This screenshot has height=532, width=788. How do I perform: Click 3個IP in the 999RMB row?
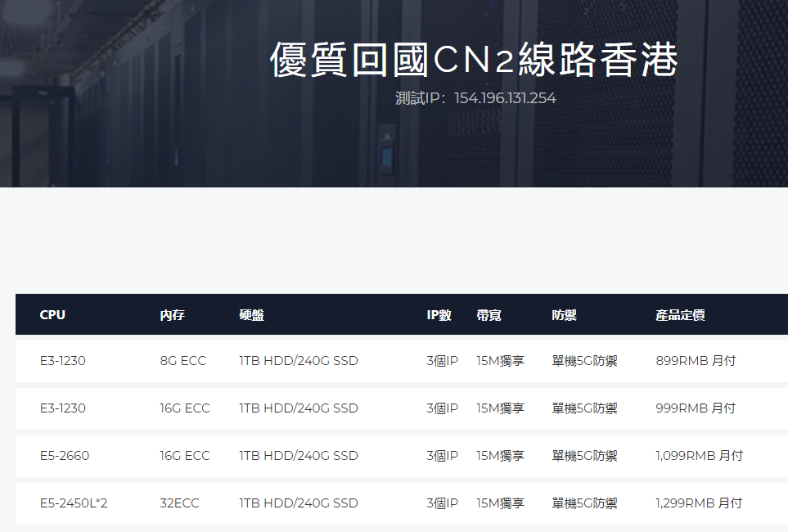click(x=442, y=408)
